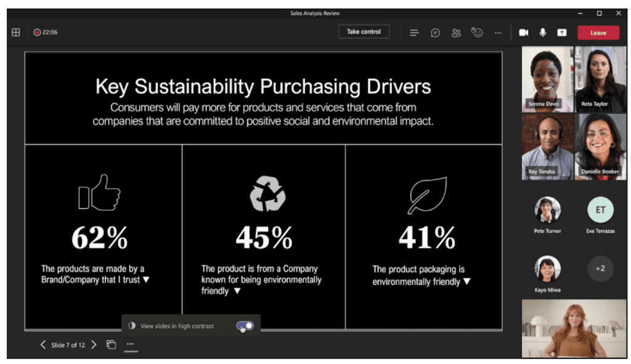The height and width of the screenshot is (364, 631).
Task: Click the recording indicator next to timer
Action: (x=37, y=32)
